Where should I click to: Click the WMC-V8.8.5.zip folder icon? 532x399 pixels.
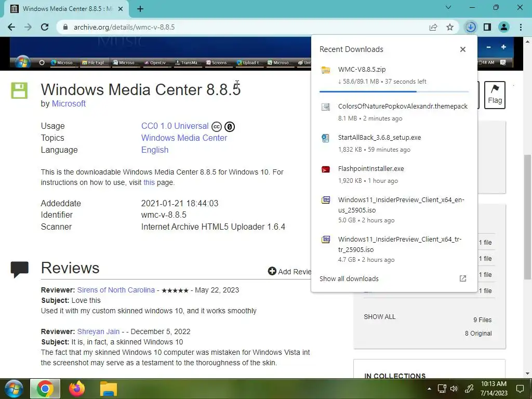pos(326,70)
